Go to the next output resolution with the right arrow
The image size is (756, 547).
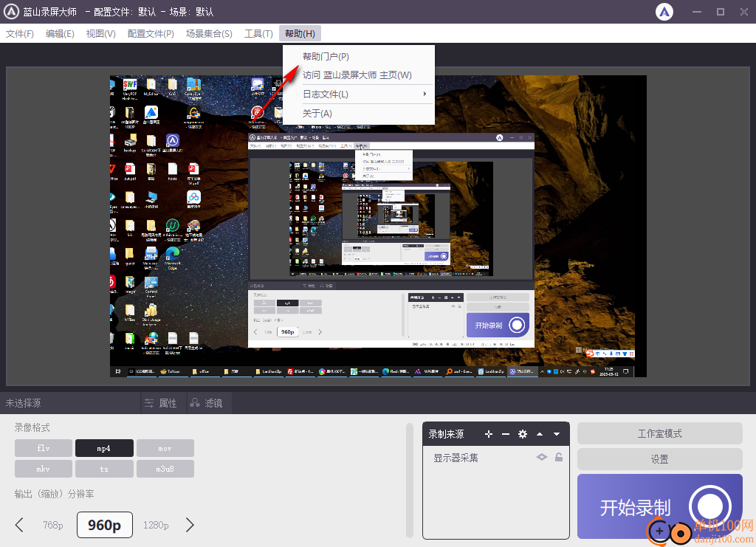(190, 525)
